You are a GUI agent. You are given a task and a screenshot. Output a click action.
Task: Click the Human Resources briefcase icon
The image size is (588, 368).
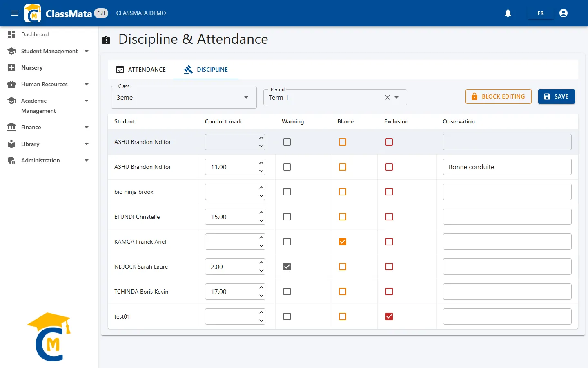[x=11, y=84]
